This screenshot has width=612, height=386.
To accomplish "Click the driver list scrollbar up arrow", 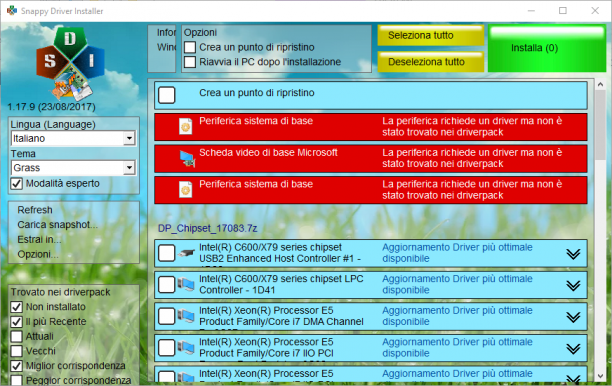I will coord(600,84).
